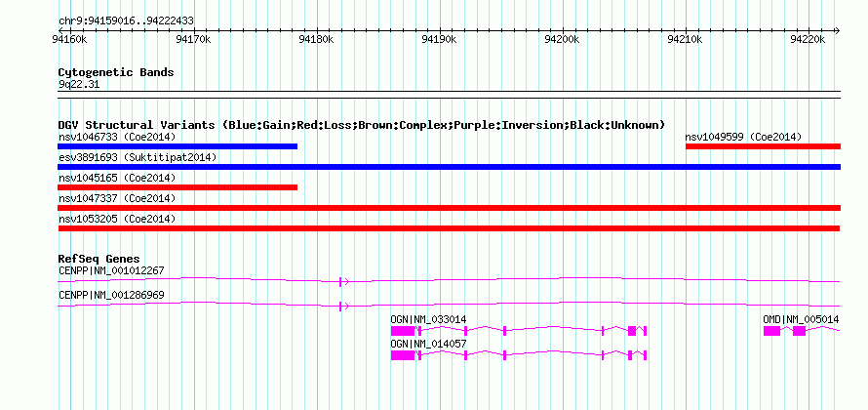Select the red nsv1045165 loss bar
This screenshot has width=868, height=410.
coord(178,187)
